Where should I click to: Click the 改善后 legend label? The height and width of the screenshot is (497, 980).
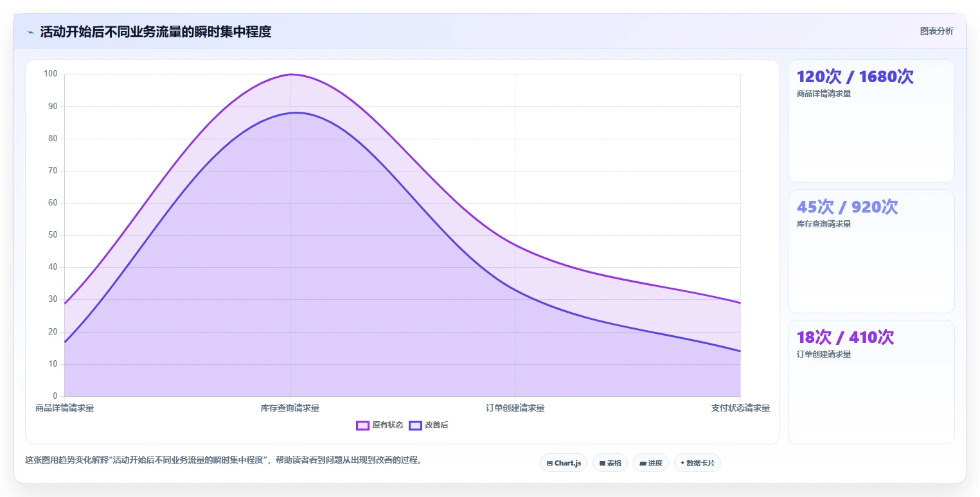[x=436, y=425]
